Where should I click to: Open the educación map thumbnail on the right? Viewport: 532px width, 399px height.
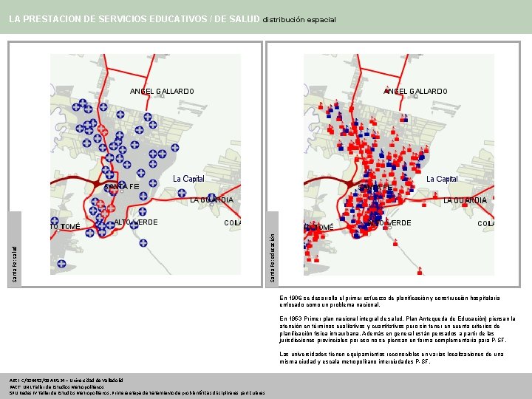click(399, 165)
